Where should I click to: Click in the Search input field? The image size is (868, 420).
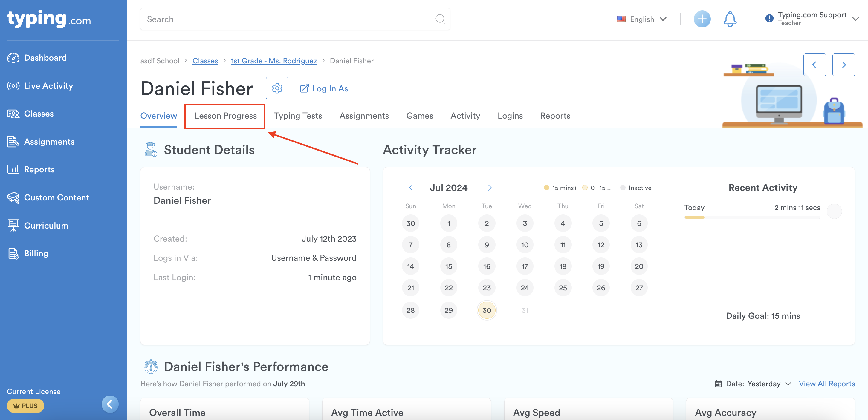point(286,19)
